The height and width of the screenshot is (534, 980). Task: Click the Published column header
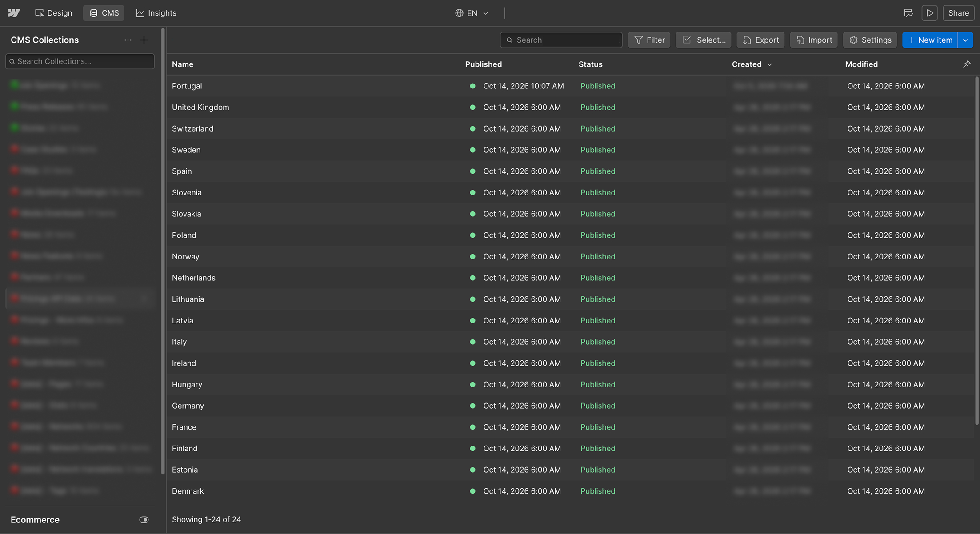pos(484,64)
